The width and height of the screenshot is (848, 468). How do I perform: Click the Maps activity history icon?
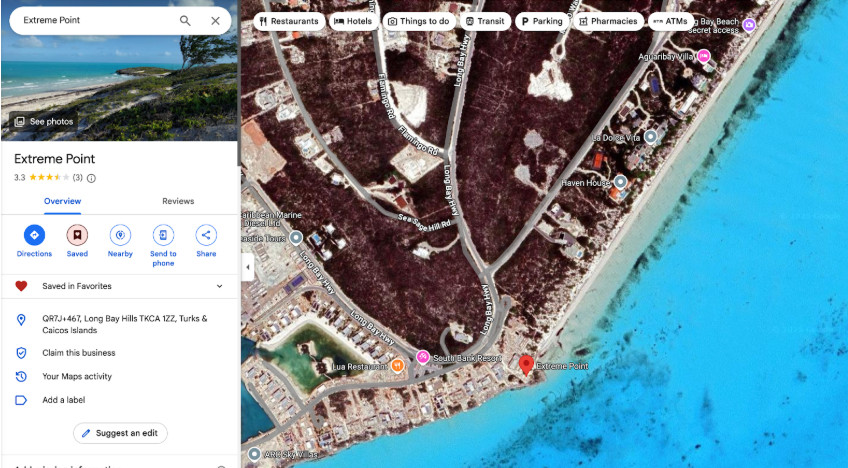click(x=21, y=377)
